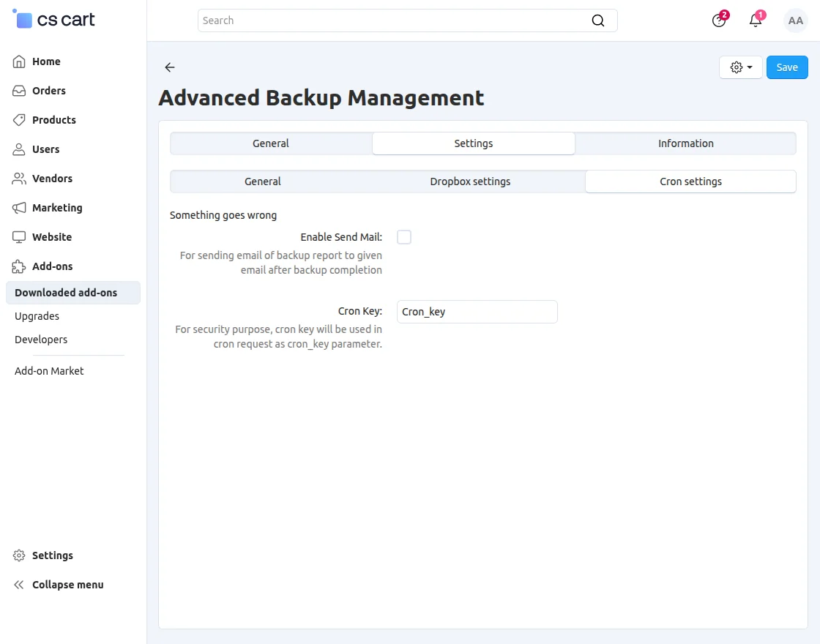Switch to the top General tab

click(271, 143)
